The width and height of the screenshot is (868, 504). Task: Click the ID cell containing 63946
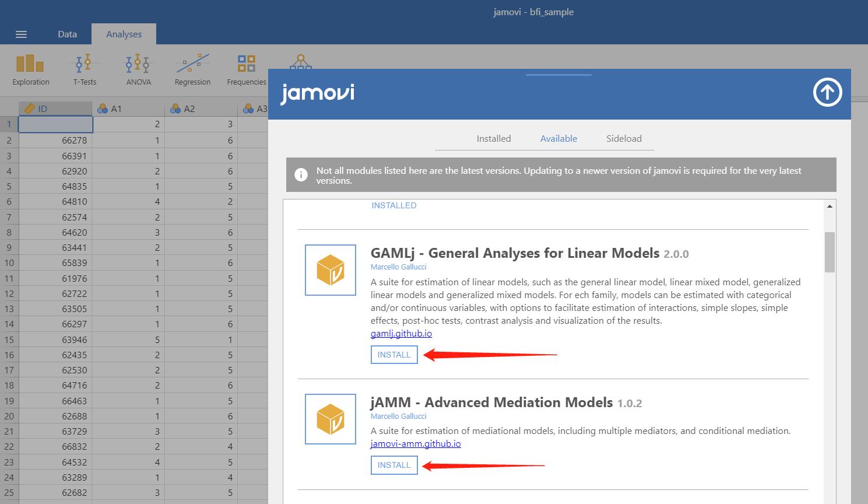pos(55,339)
